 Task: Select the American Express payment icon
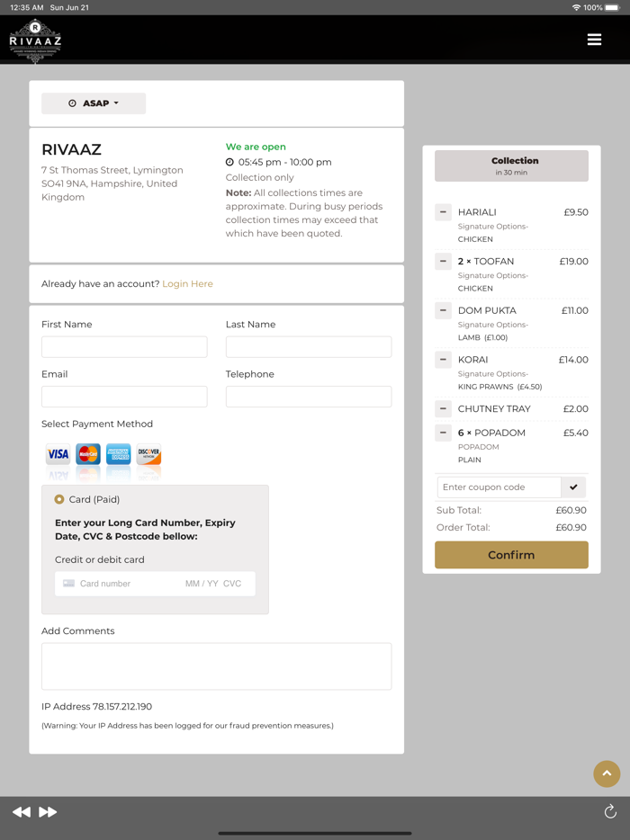[x=117, y=453]
